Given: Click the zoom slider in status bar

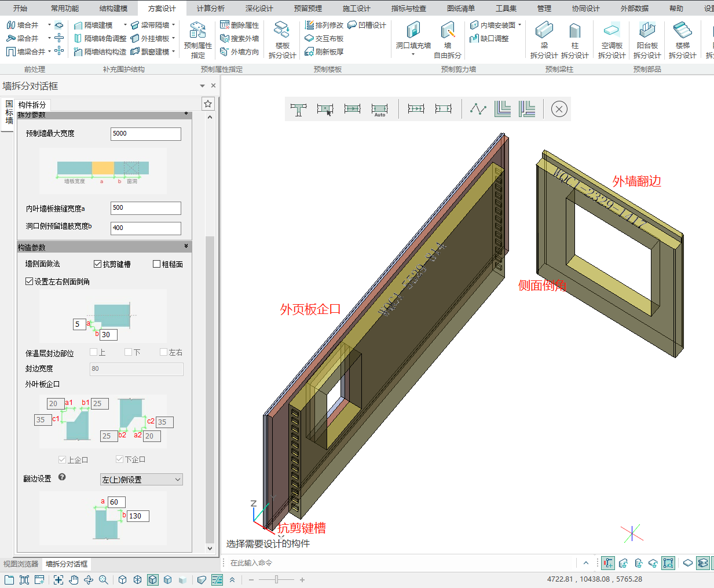Looking at the screenshot, I should tap(277, 579).
